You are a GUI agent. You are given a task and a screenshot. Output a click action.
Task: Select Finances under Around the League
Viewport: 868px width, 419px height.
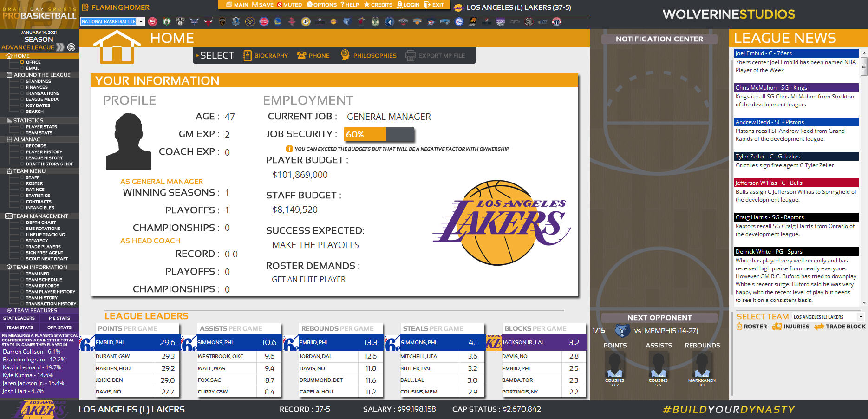click(37, 87)
